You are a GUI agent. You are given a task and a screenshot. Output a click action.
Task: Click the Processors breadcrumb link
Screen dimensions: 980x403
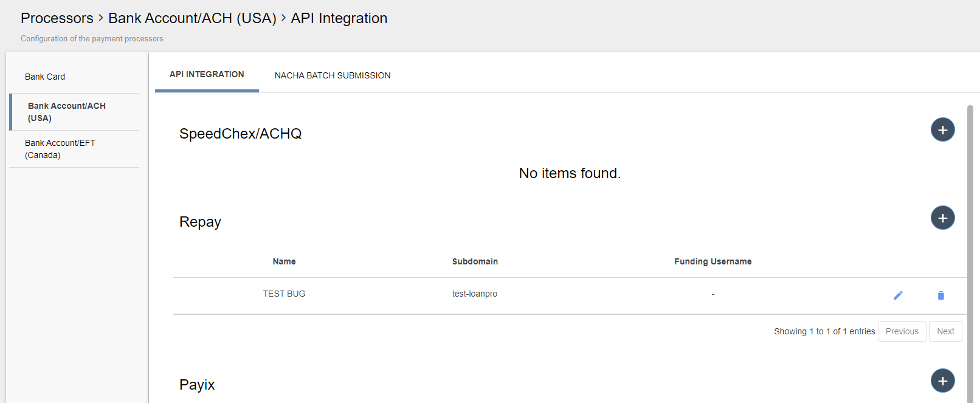tap(57, 18)
